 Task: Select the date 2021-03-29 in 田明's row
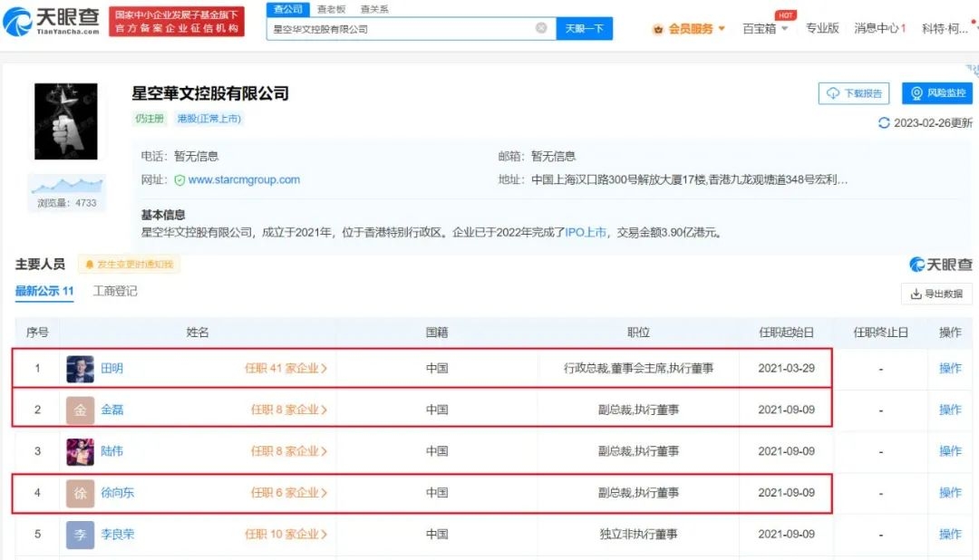[x=786, y=368]
